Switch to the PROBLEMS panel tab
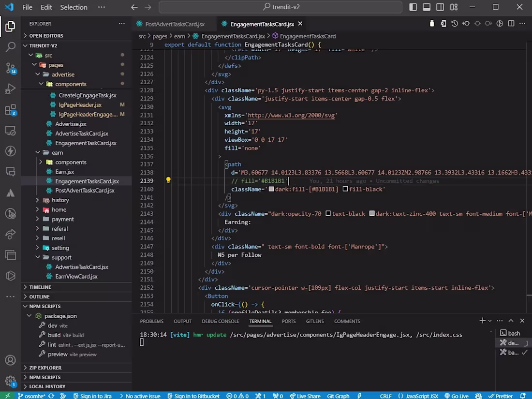Viewport: 532px width, 399px height. 152,321
